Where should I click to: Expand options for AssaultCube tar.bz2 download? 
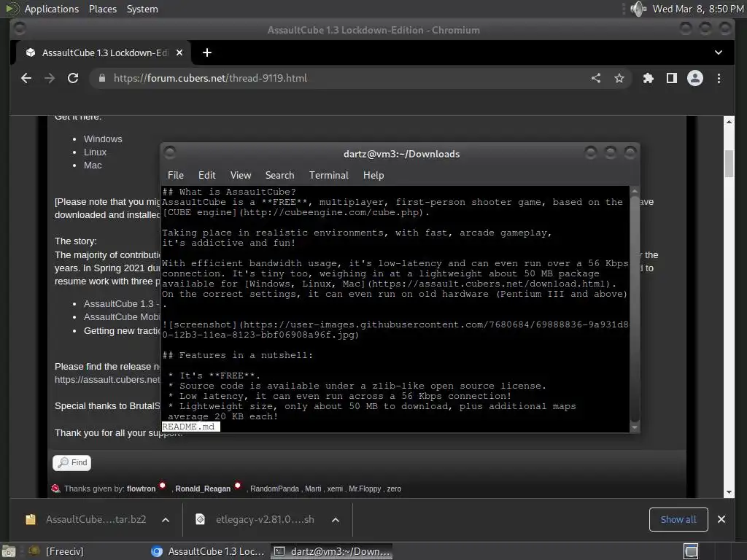click(166, 519)
